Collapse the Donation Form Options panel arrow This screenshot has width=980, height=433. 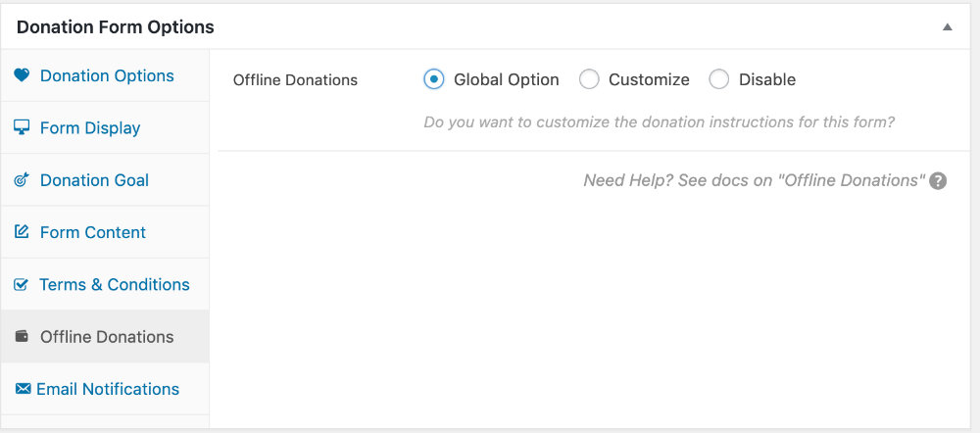[948, 26]
